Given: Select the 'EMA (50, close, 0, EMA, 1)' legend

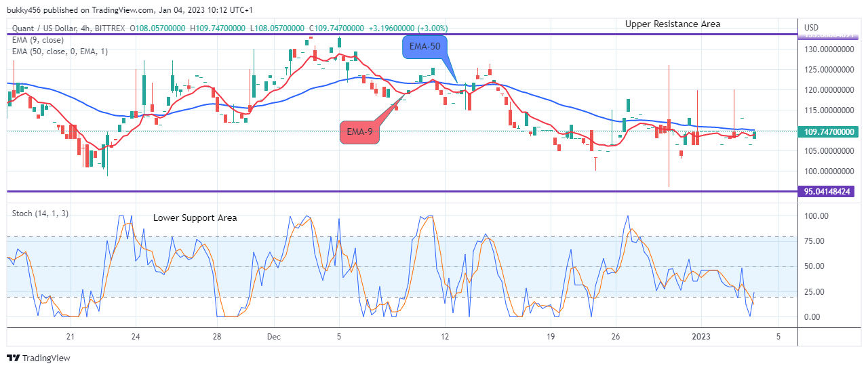Looking at the screenshot, I should 60,51.
